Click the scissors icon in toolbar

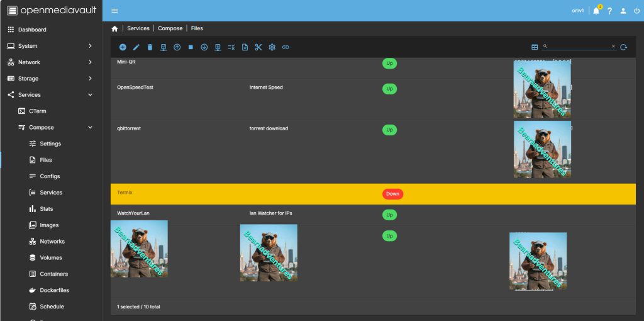pyautogui.click(x=258, y=47)
